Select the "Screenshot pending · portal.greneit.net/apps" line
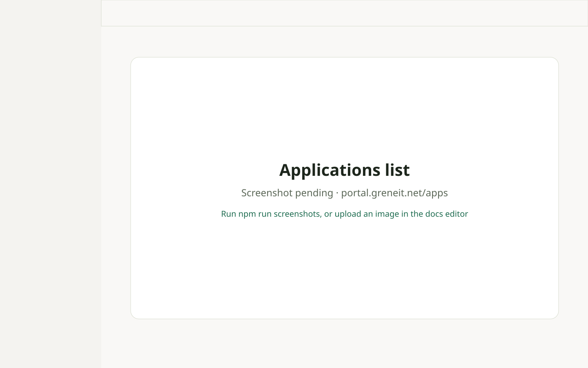 344,193
